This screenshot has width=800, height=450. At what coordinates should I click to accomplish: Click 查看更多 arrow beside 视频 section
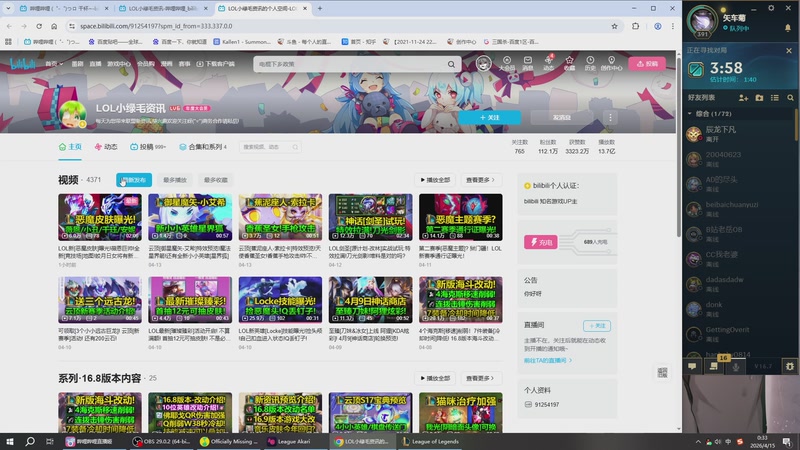[480, 180]
